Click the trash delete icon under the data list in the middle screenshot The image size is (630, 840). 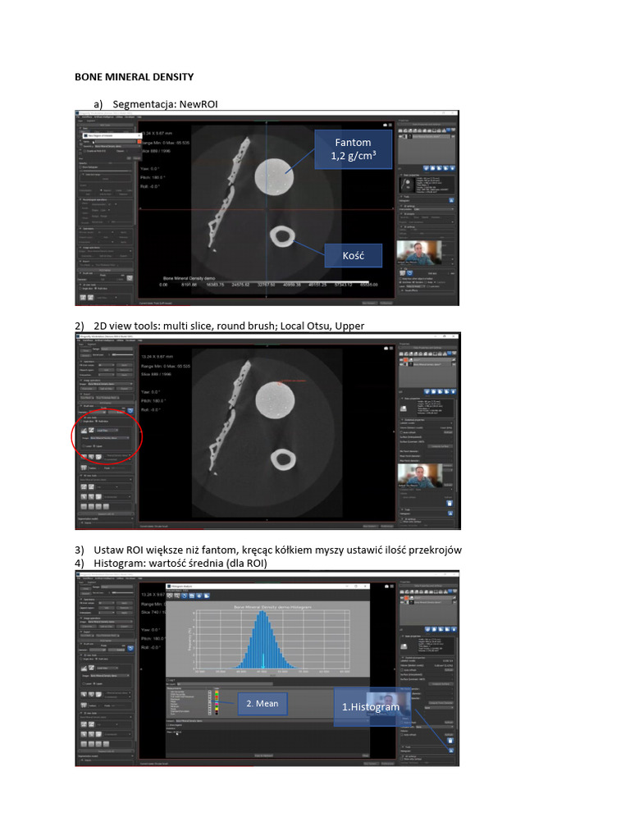[453, 391]
